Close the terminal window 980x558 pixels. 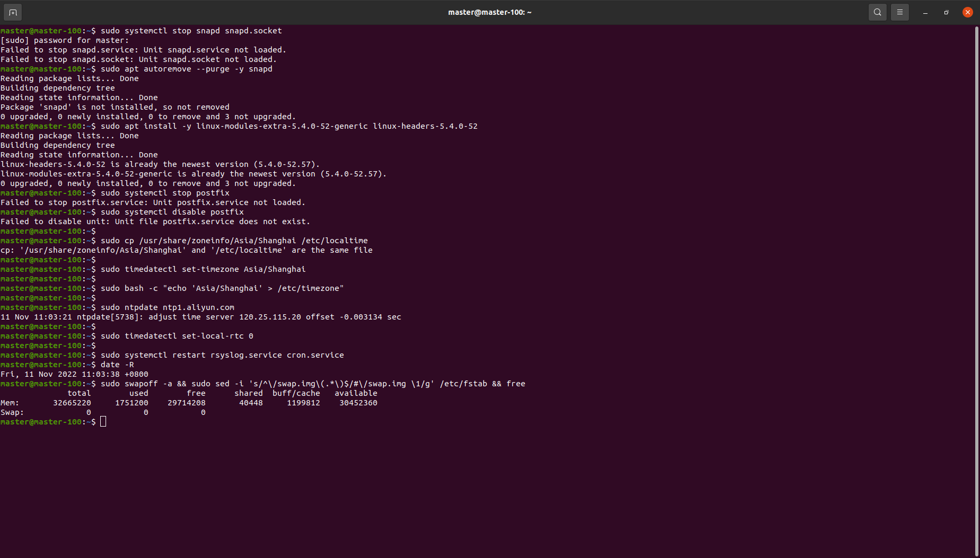(x=967, y=12)
